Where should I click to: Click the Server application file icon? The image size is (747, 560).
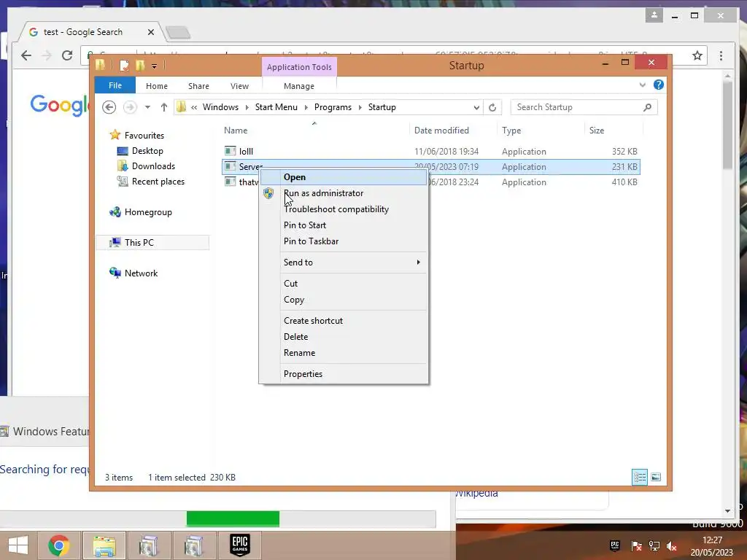coord(230,167)
